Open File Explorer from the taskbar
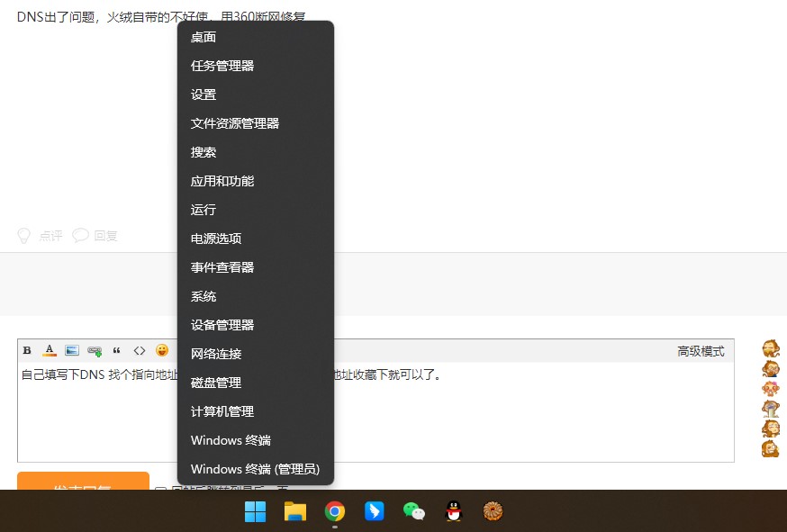The image size is (787, 532). pos(294,511)
